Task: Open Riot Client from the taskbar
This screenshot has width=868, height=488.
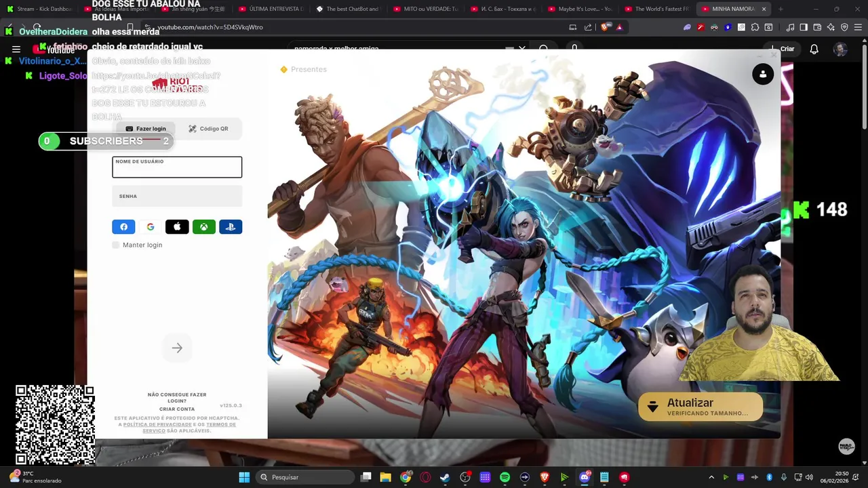Action: point(624,477)
